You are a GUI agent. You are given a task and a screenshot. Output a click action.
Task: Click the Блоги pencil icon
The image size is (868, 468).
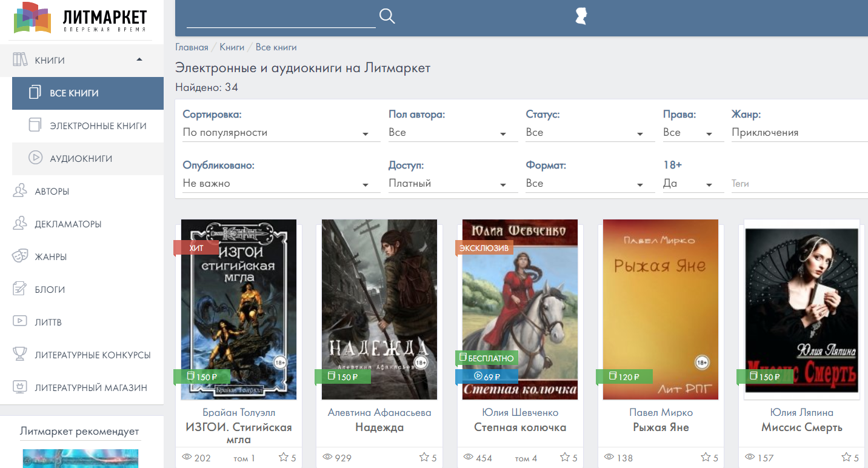click(x=20, y=289)
